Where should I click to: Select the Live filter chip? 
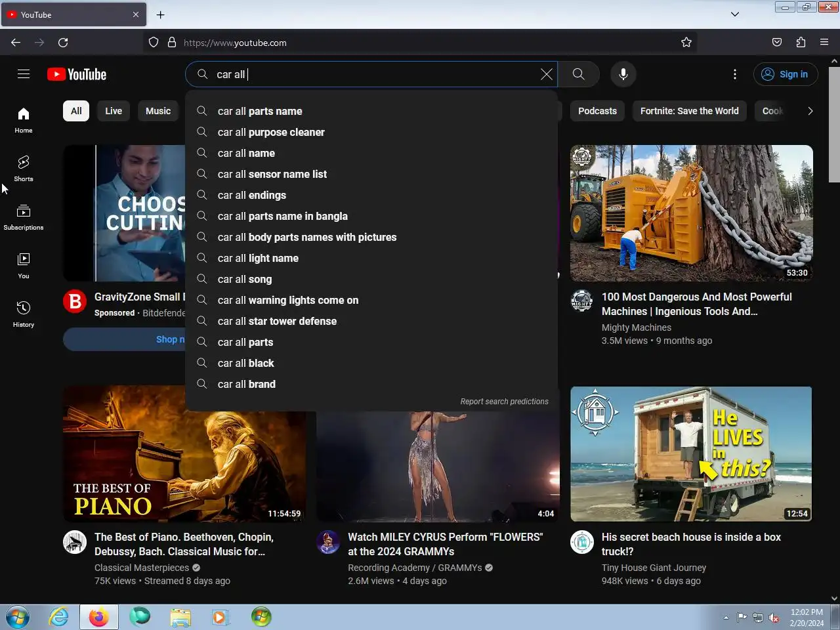click(x=114, y=111)
